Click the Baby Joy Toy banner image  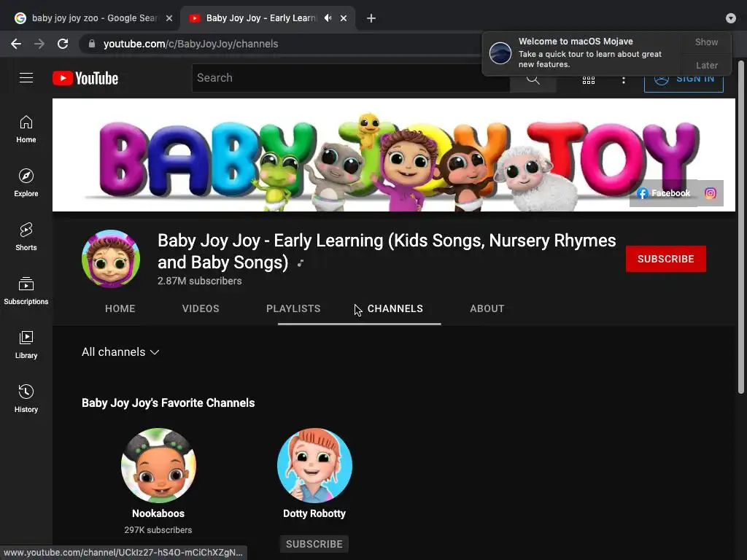tap(393, 155)
